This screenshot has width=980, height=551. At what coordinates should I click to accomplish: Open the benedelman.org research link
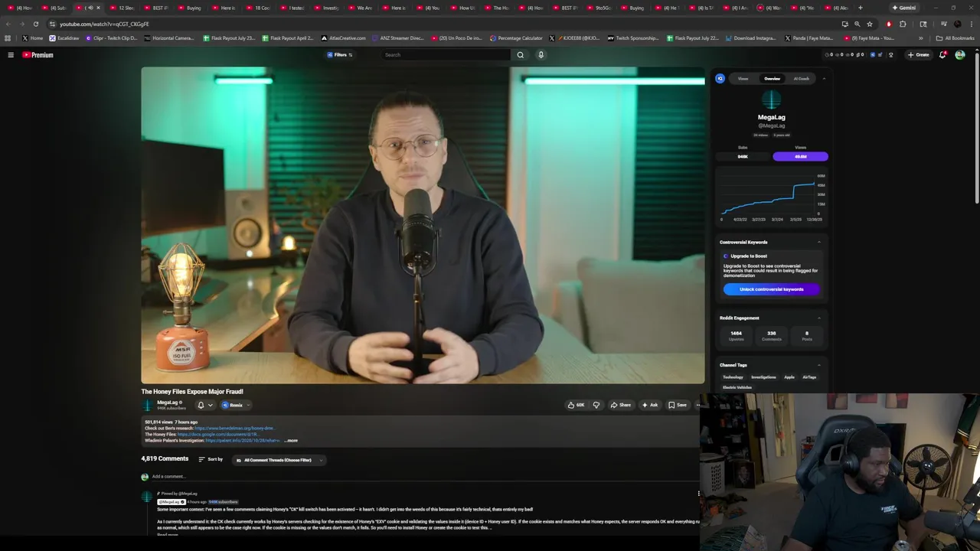235,428
